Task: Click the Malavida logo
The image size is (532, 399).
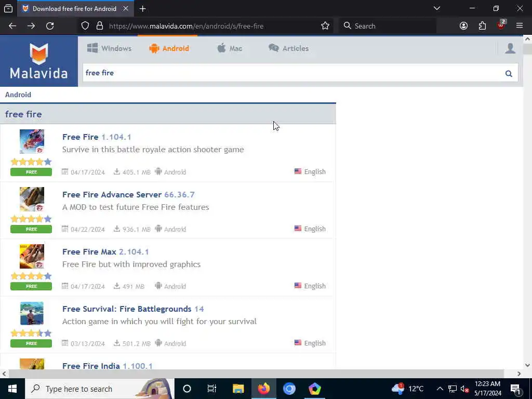Action: tap(38, 61)
